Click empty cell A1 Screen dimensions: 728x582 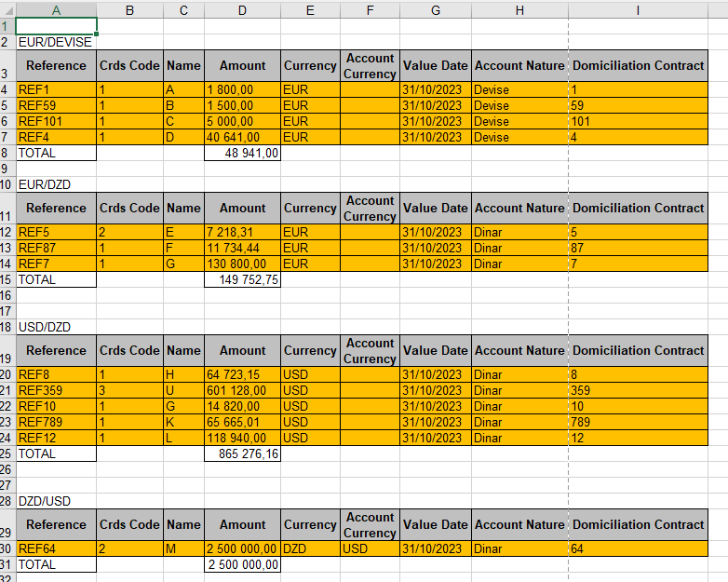point(56,26)
